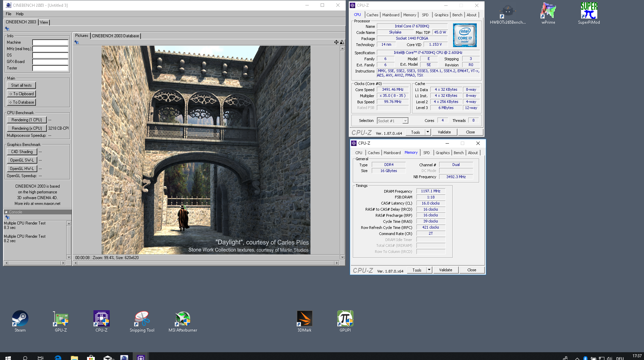Click the move-view cross icon above the picture
This screenshot has height=360, width=644.
[x=336, y=42]
